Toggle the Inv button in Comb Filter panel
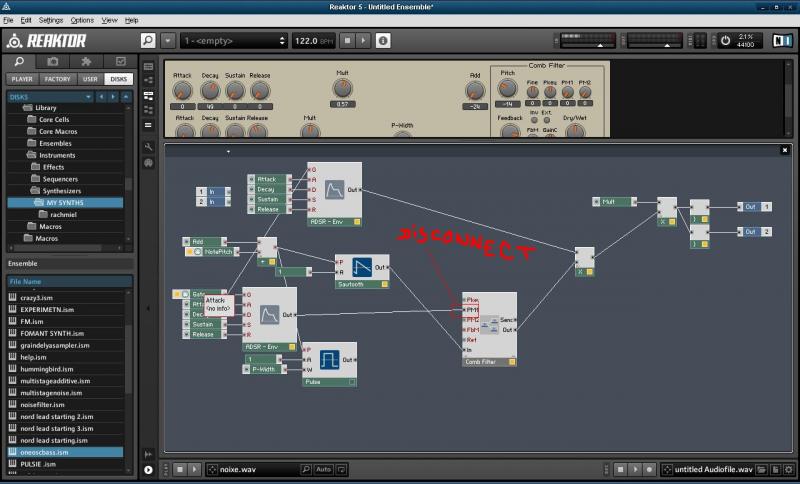800x484 pixels. tap(534, 120)
